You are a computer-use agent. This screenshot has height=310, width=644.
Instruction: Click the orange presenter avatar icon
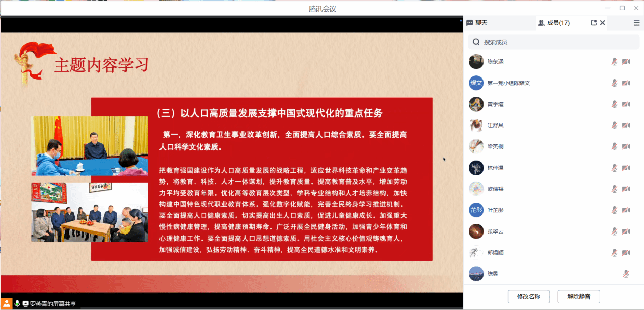click(x=7, y=303)
